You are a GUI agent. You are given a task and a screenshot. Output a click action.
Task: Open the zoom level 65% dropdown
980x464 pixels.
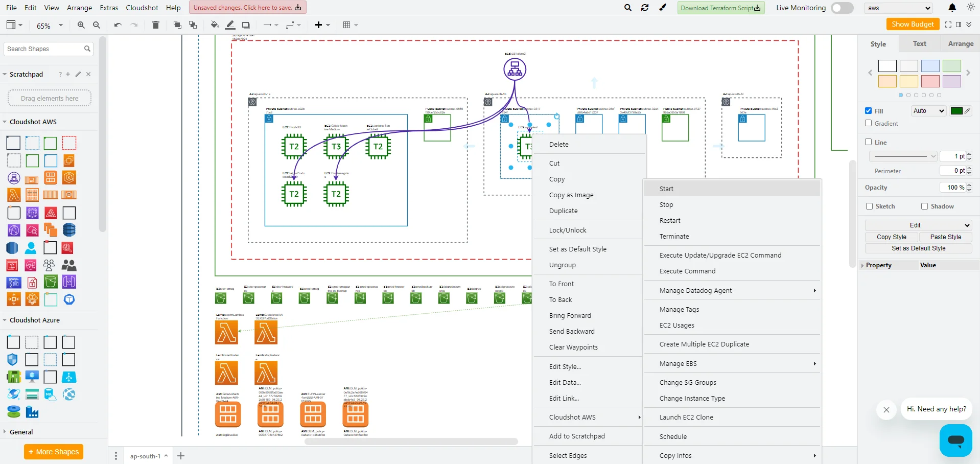pos(50,25)
